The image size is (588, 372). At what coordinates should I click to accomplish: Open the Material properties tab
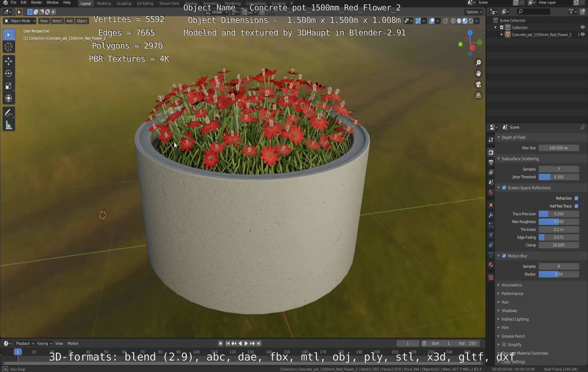tap(491, 265)
